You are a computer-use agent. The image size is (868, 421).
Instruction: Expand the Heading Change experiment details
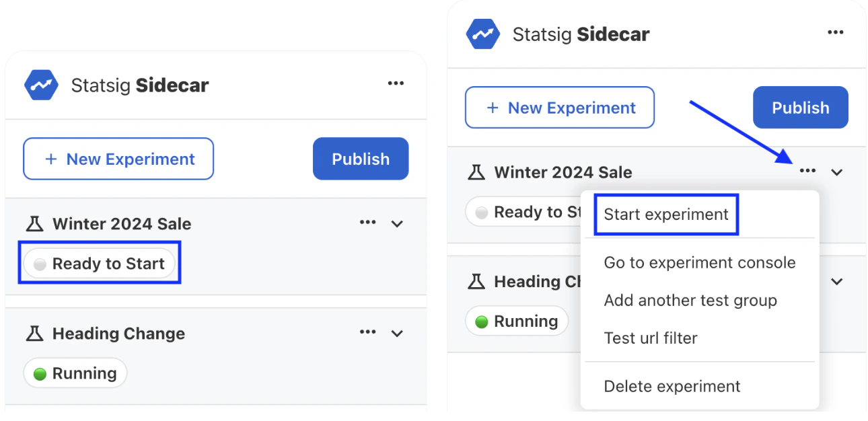click(398, 332)
